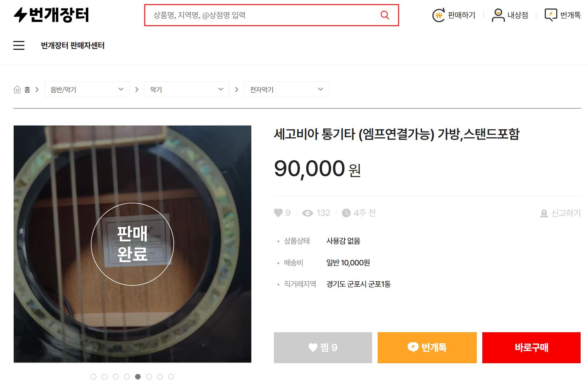Toggle the 찜 9 wishlist button
The height and width of the screenshot is (385, 588).
[x=323, y=347]
